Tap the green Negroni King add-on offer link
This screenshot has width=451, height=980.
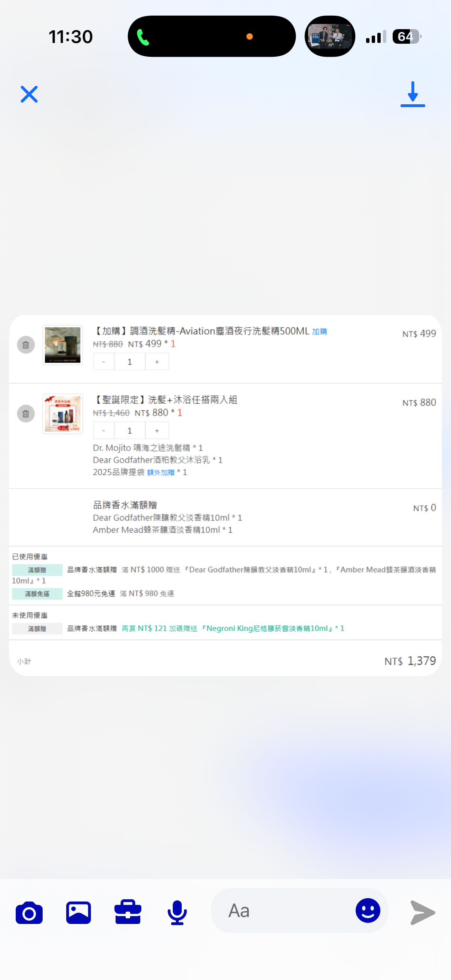(233, 629)
